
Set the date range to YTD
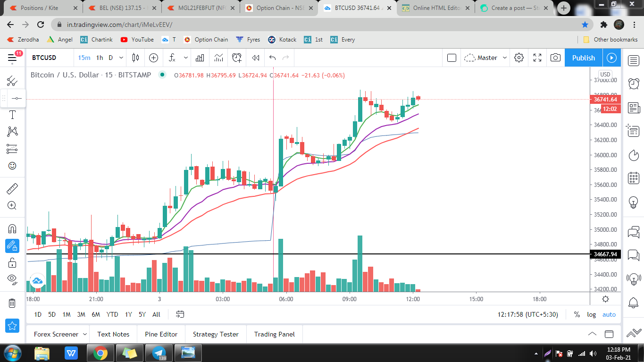tap(112, 314)
